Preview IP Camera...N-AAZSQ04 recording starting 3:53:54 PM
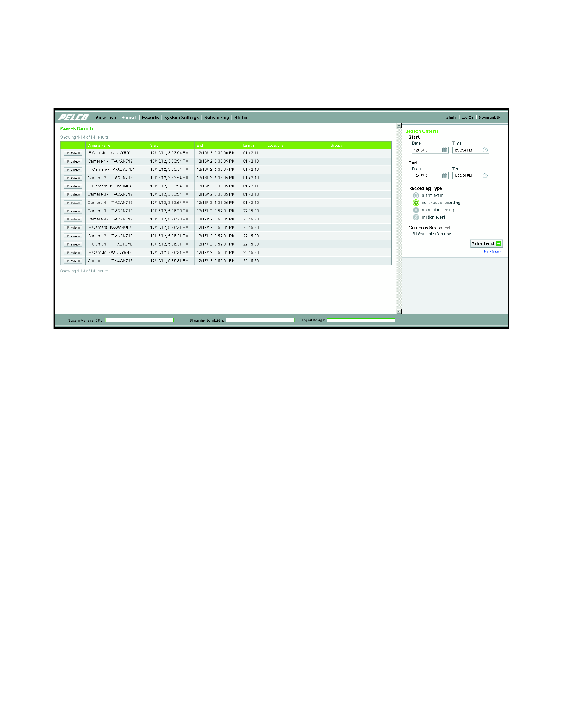The width and height of the screenshot is (563, 728). pos(73,186)
